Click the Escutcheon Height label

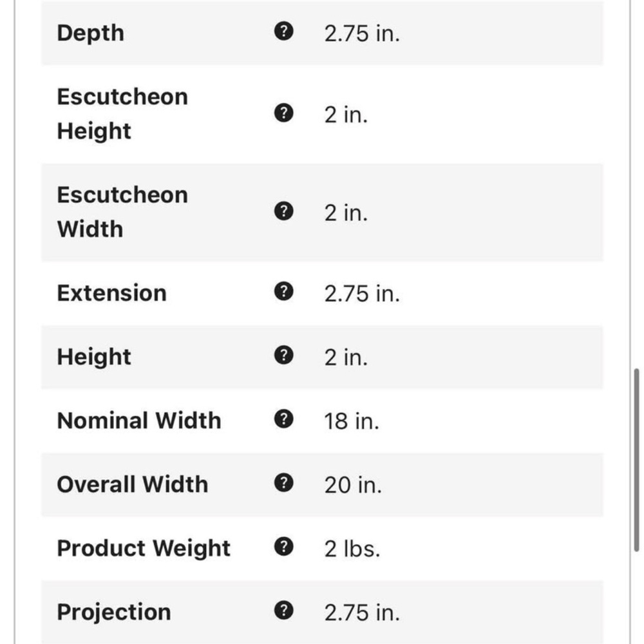point(122,114)
